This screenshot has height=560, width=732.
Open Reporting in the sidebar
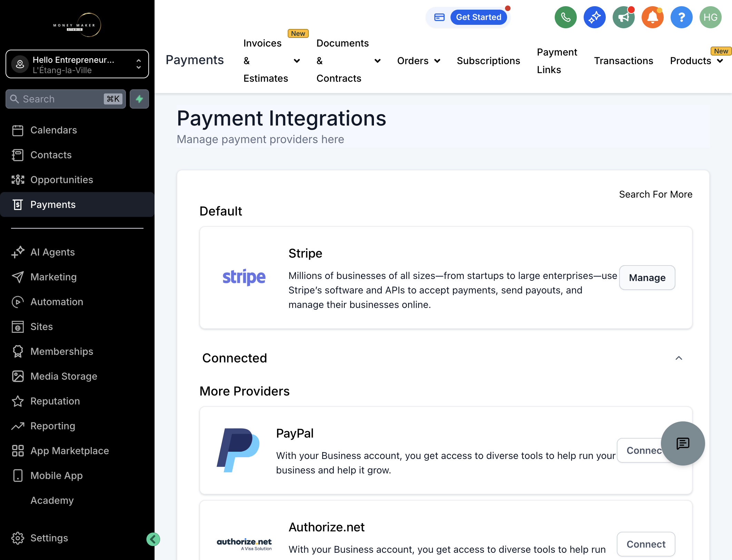pos(77,426)
